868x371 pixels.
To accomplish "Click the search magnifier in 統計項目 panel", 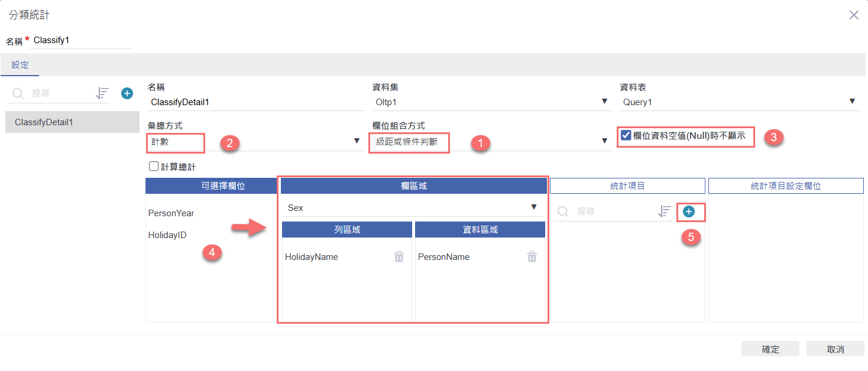I will (563, 211).
